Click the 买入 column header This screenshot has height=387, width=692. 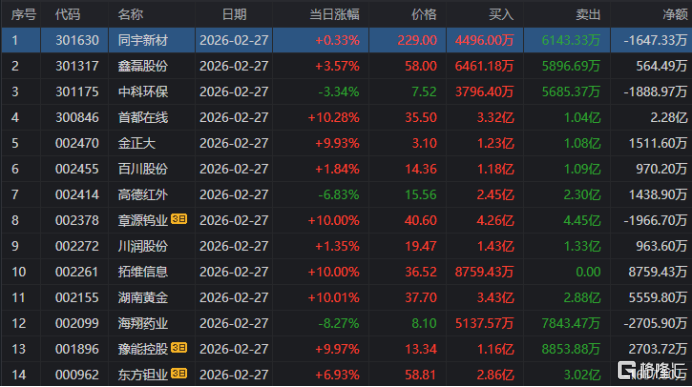(x=501, y=15)
